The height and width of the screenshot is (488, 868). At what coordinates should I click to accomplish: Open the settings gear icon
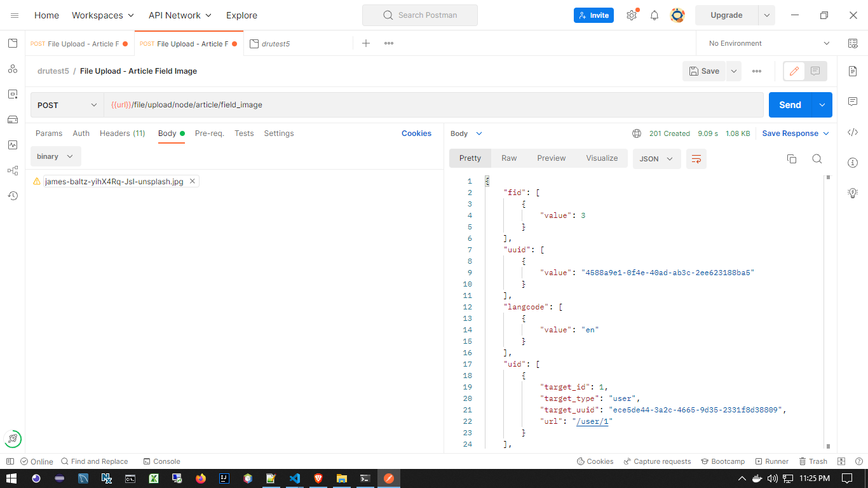click(x=632, y=15)
